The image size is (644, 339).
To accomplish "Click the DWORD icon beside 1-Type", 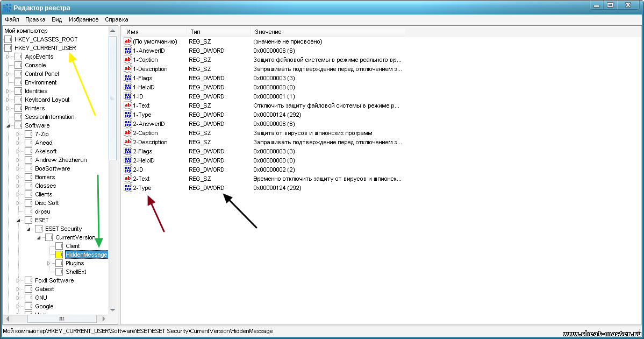I will click(128, 115).
